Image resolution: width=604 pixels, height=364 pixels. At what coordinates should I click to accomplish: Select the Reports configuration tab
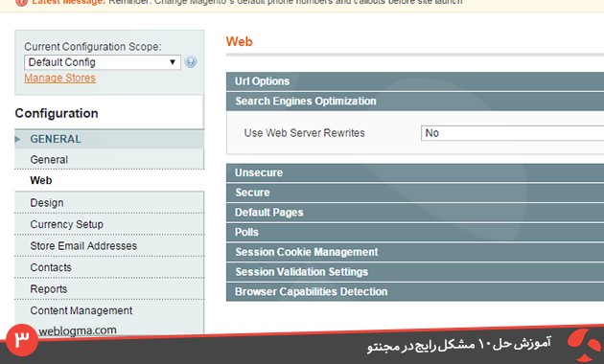(x=109, y=288)
